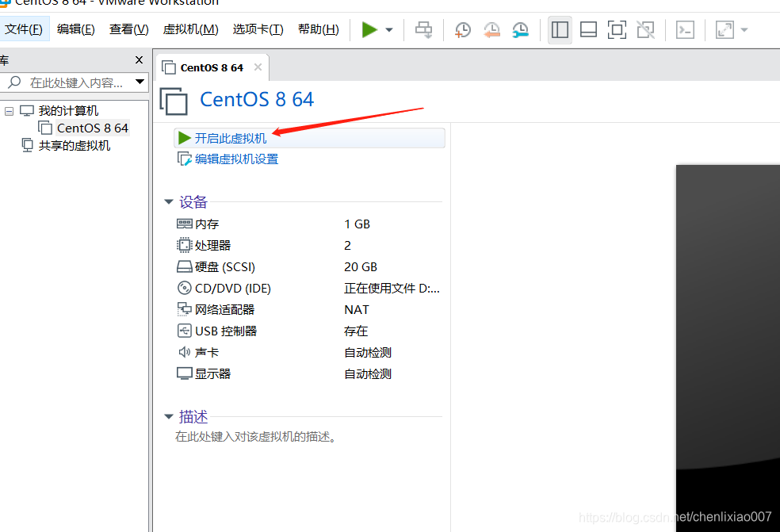
Task: Enter full screen mode icon
Action: pyautogui.click(x=617, y=30)
